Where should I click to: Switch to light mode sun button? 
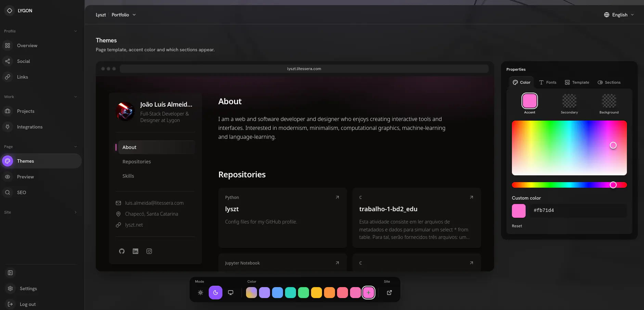pos(201,293)
